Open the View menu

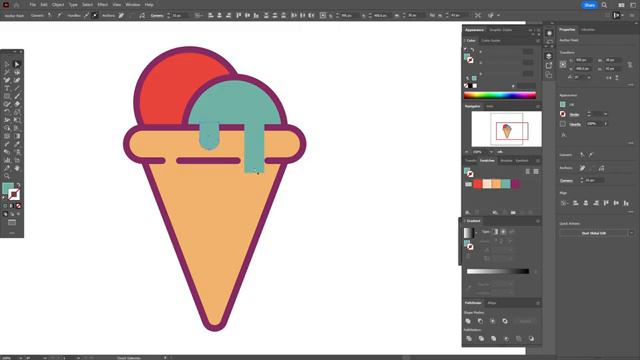coord(117,4)
